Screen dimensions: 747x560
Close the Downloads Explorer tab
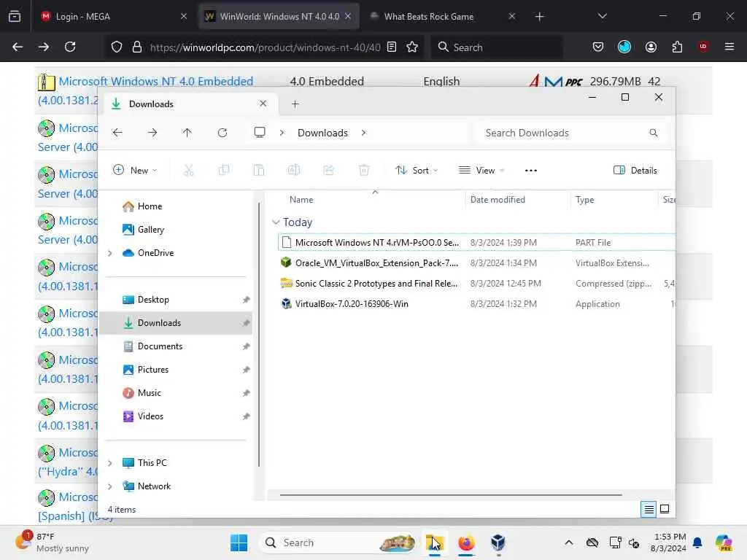(x=263, y=104)
